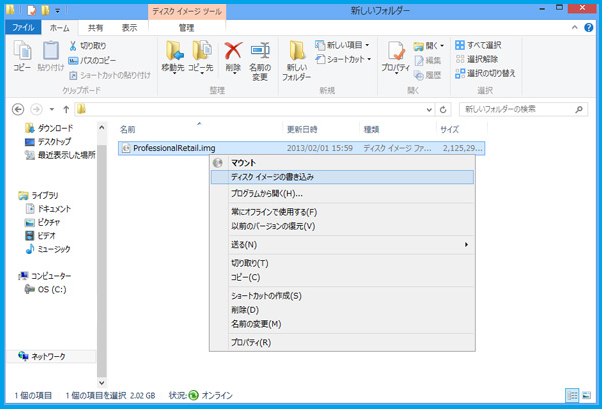Viewport: 602px width, 409px height.
Task: Choose 常にオフラインで使用する(F)
Action: click(x=342, y=212)
